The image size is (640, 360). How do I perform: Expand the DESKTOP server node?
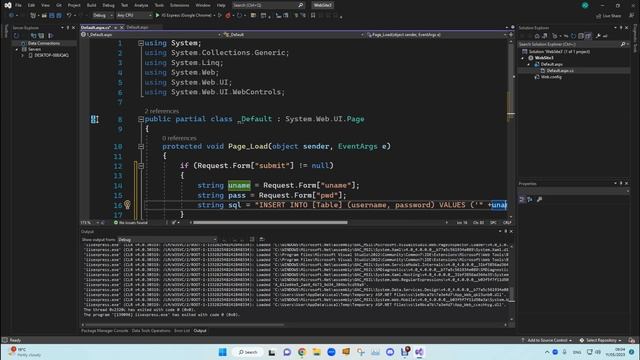click(x=23, y=55)
